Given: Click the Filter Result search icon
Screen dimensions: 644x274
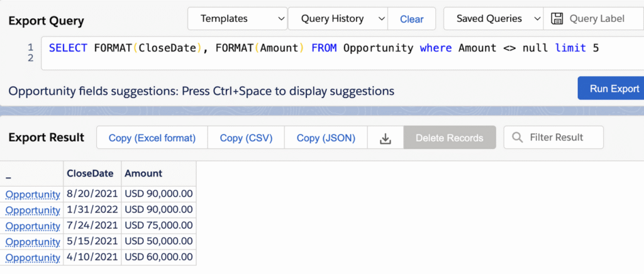Looking at the screenshot, I should (x=518, y=138).
